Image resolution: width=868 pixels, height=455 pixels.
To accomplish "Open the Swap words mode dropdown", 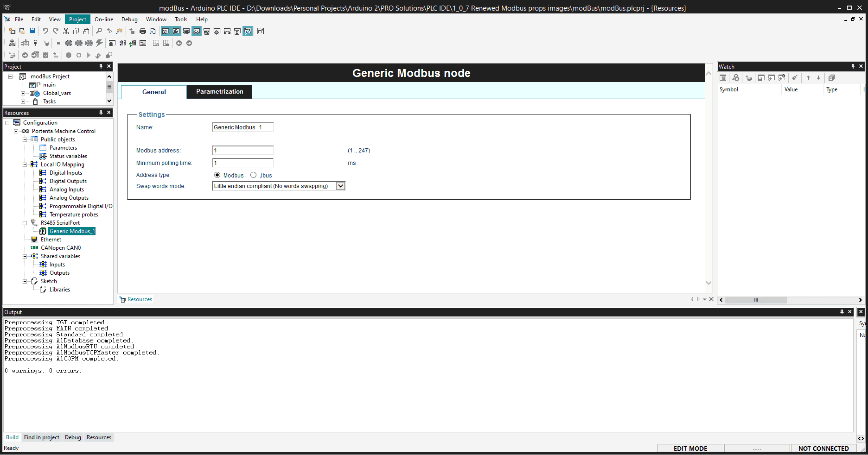I will tap(340, 186).
